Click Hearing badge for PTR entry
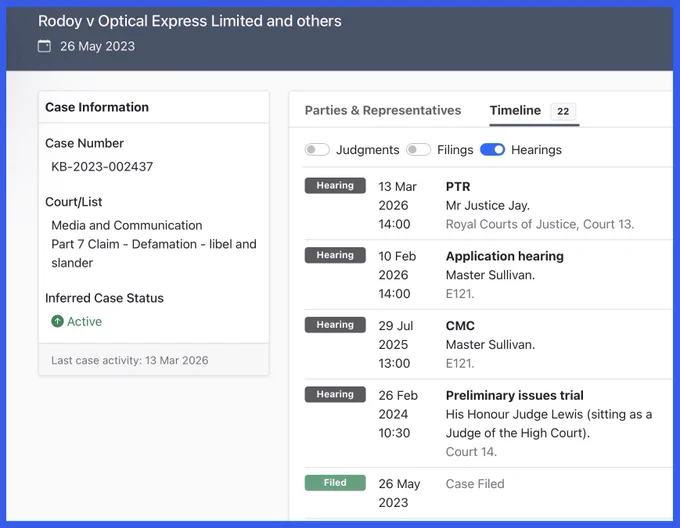 [x=335, y=186]
